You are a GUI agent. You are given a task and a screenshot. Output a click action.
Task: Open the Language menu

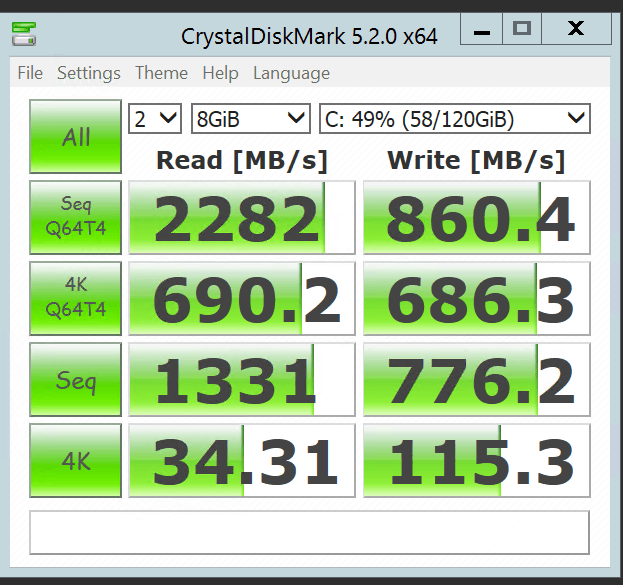coord(291,74)
